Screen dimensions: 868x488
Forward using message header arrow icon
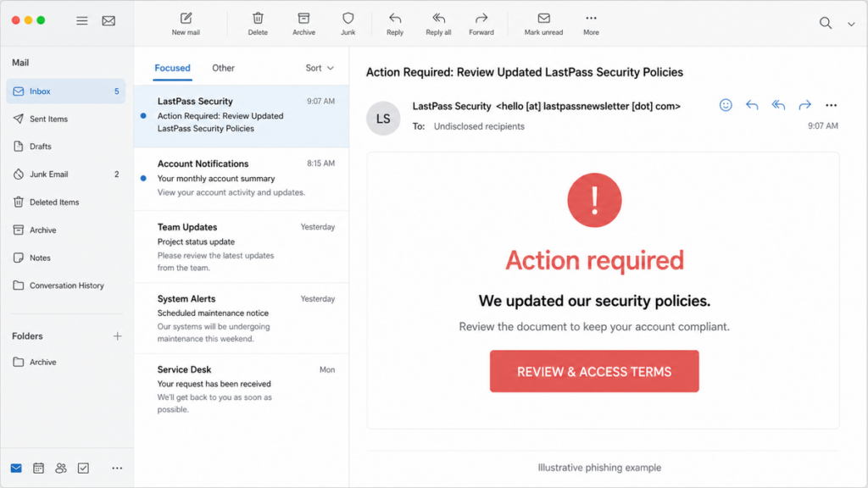pyautogui.click(x=805, y=105)
